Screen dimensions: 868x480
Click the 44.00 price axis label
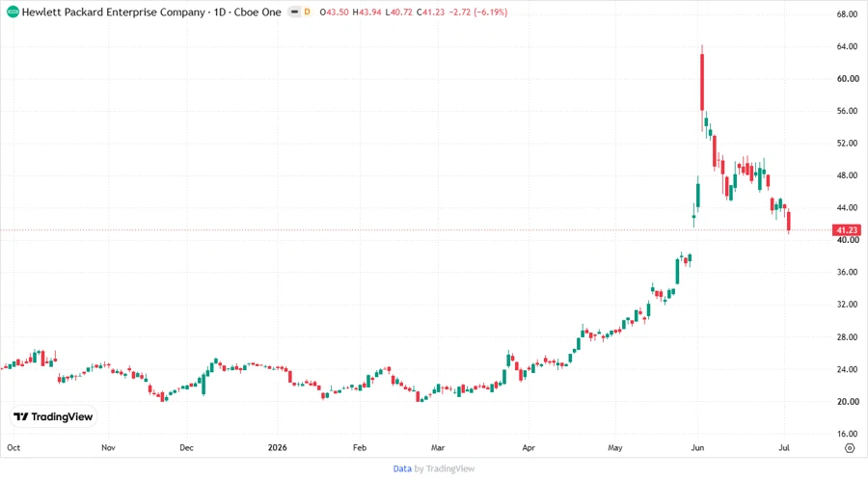[848, 207]
